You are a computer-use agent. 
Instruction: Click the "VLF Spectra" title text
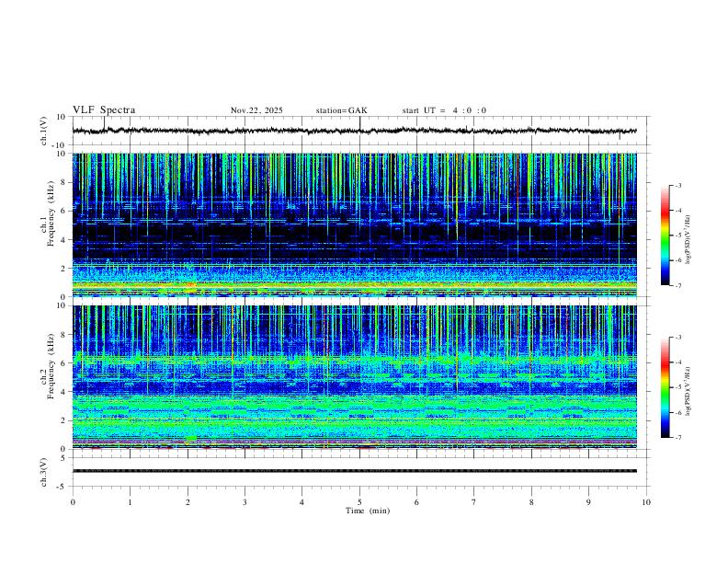104,110
